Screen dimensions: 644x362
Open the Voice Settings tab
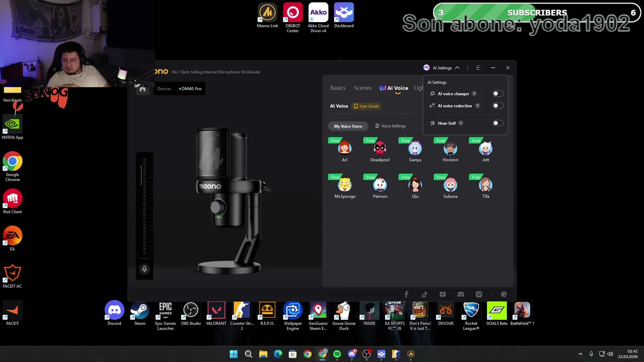click(390, 126)
